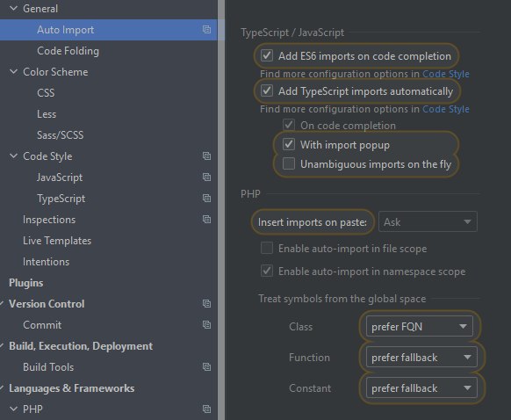
Task: Open Version Control settings section
Action: tap(47, 304)
